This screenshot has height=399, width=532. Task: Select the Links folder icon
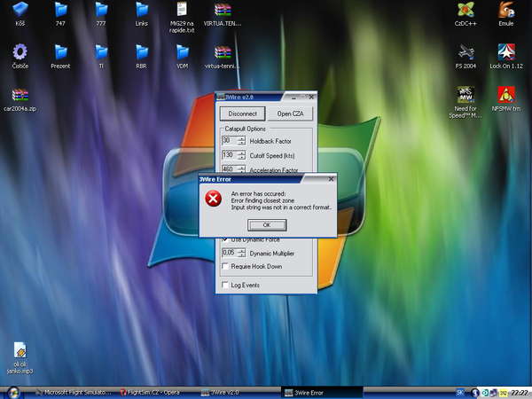pyautogui.click(x=142, y=14)
